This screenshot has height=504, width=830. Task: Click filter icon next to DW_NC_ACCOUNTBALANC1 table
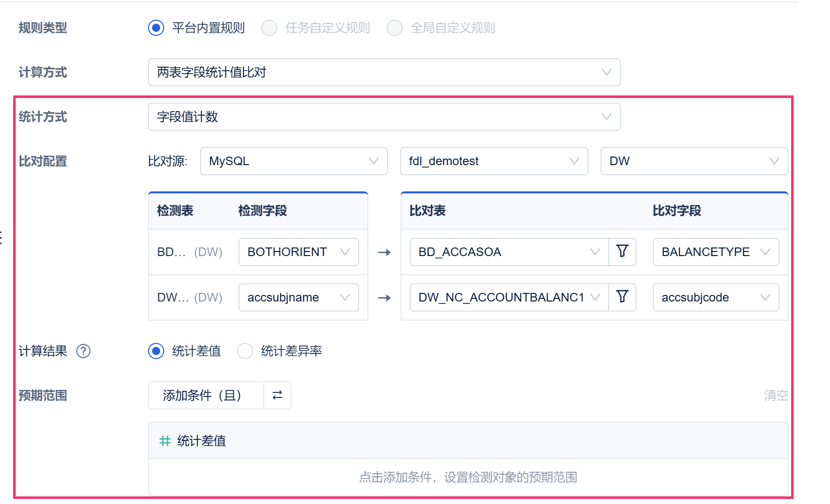click(x=622, y=297)
